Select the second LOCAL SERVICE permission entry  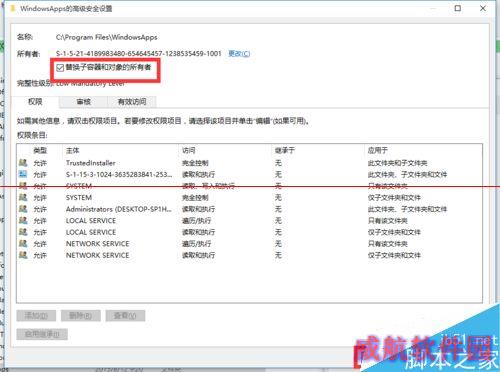(x=249, y=232)
